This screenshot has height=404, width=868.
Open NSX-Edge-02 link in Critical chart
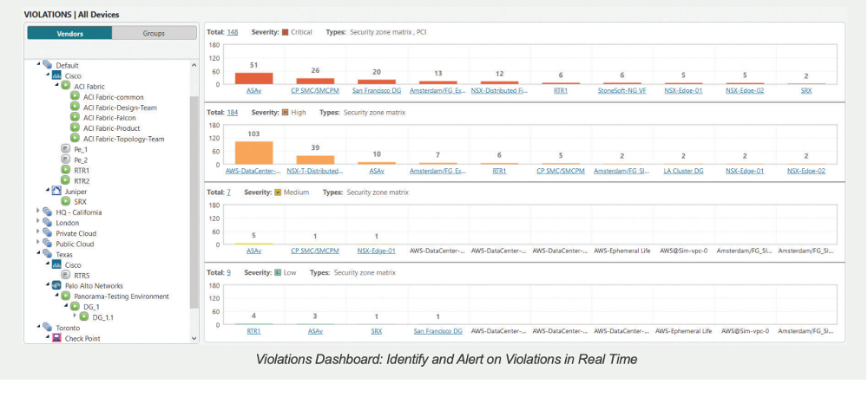pos(745,91)
